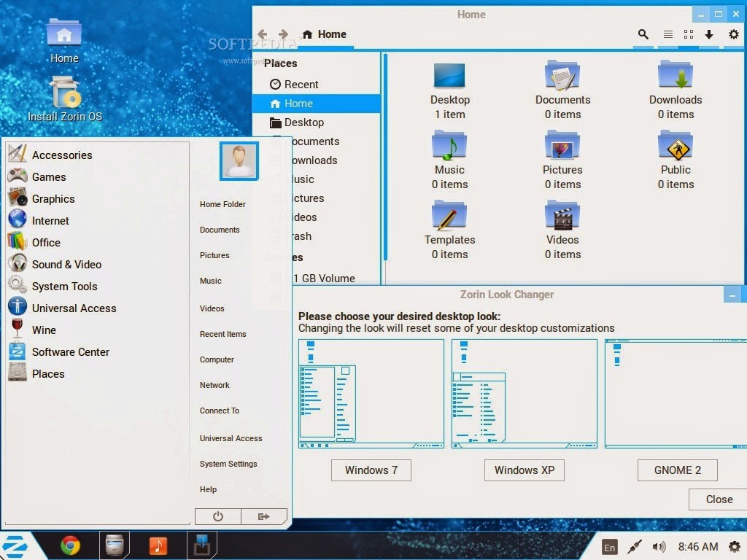This screenshot has width=747, height=560.
Task: Select the Windows XP layout preview
Action: (x=525, y=393)
